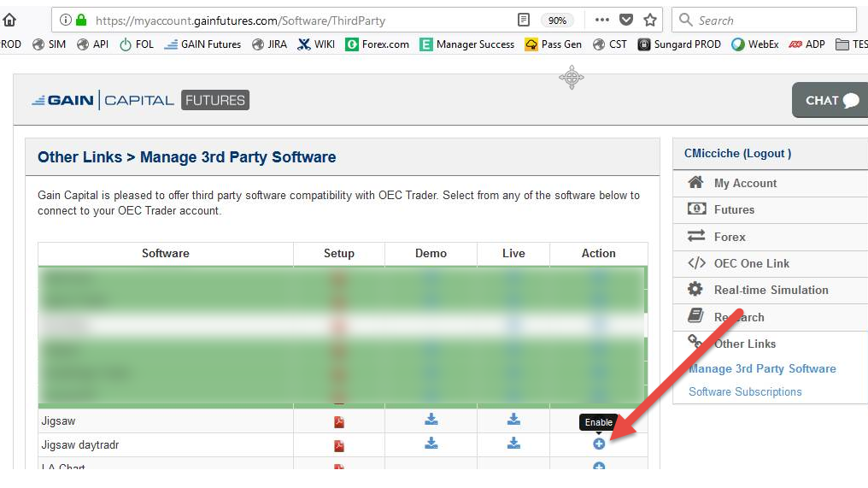Click the Setup column header
The image size is (868, 488).
click(x=339, y=253)
